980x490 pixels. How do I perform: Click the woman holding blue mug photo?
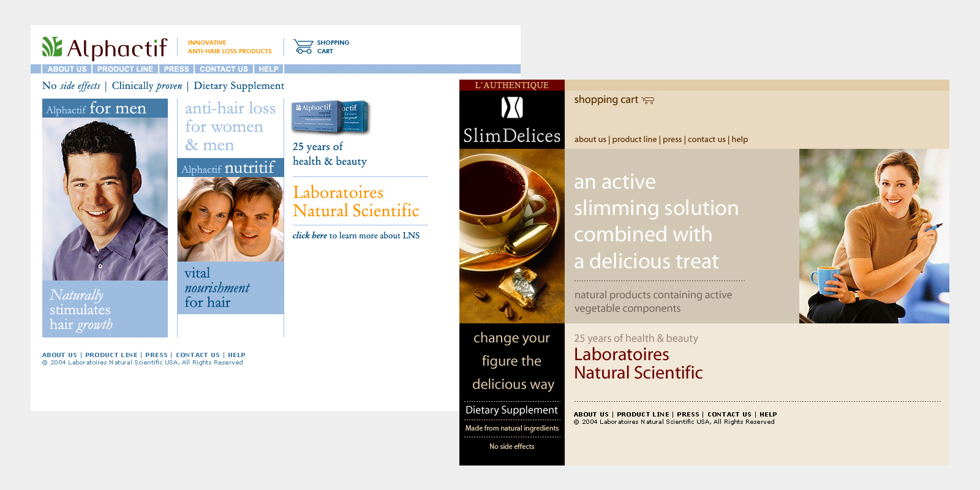(x=874, y=236)
